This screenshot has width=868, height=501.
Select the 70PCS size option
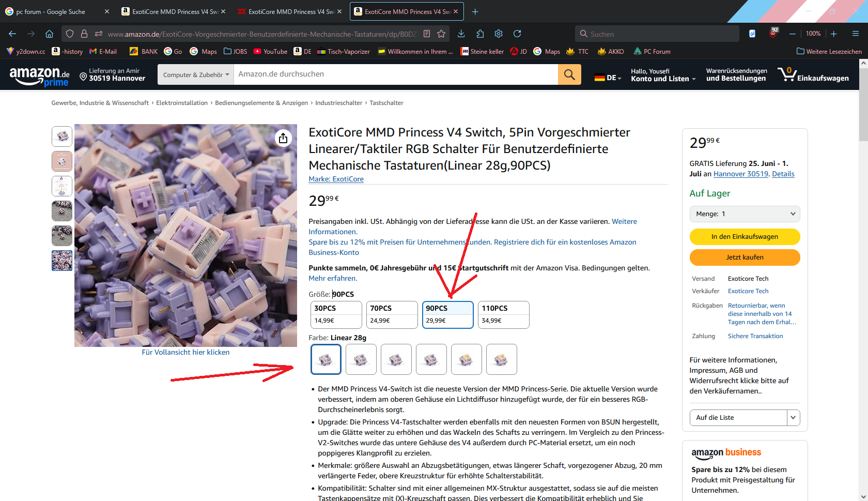coord(392,314)
